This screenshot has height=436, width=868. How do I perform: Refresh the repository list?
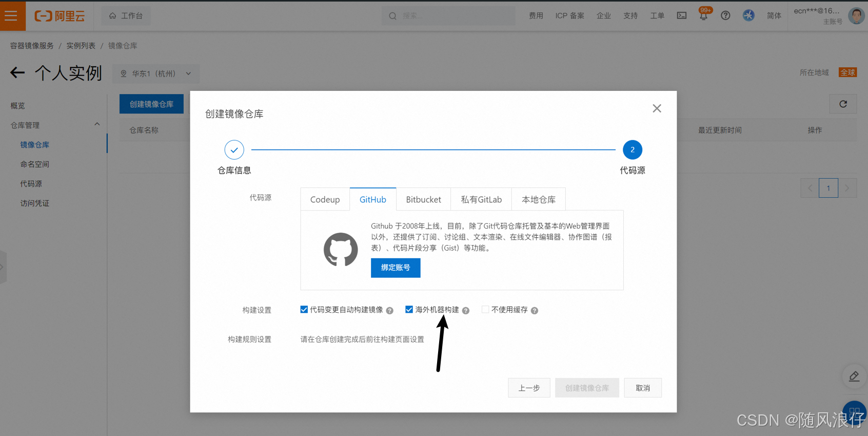843,104
